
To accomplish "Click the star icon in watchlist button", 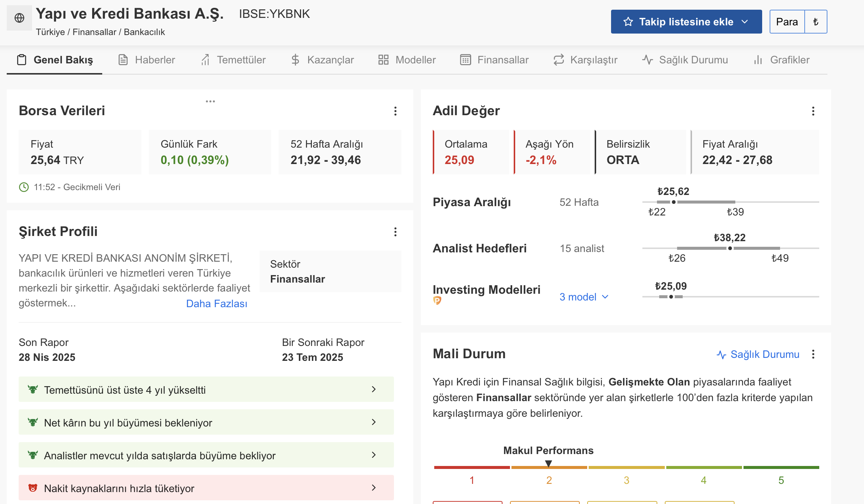I will click(628, 22).
